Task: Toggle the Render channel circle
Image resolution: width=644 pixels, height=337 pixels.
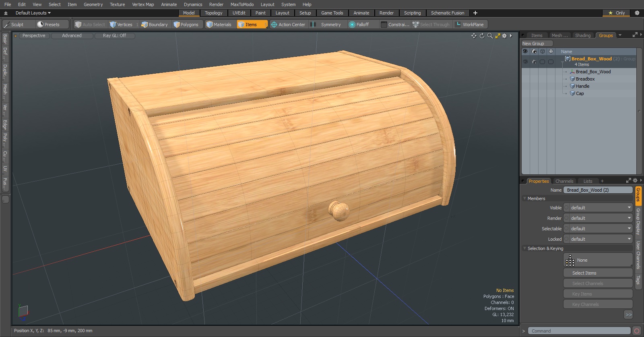Action: click(x=566, y=218)
